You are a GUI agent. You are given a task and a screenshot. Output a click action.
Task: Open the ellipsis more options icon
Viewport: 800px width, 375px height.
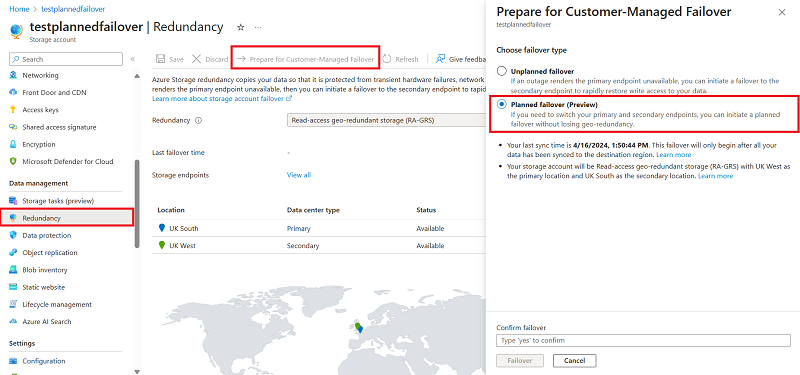258,27
